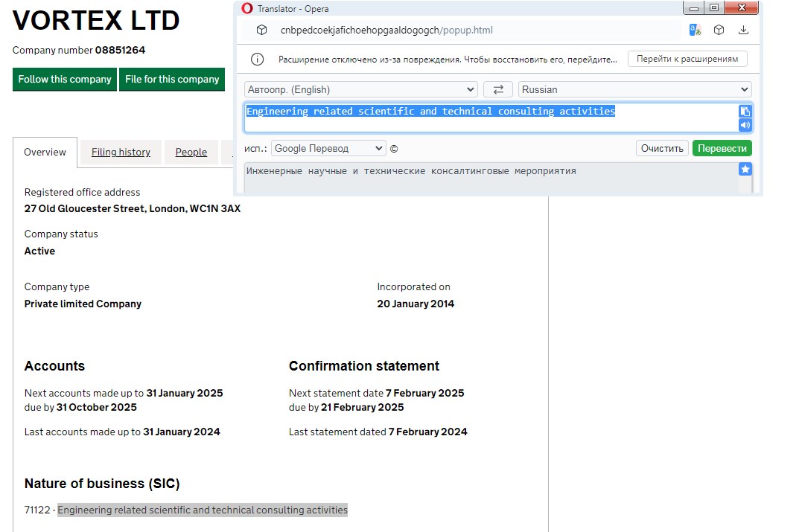
Task: Click the VORTEX LTD company heading
Action: pos(96,20)
